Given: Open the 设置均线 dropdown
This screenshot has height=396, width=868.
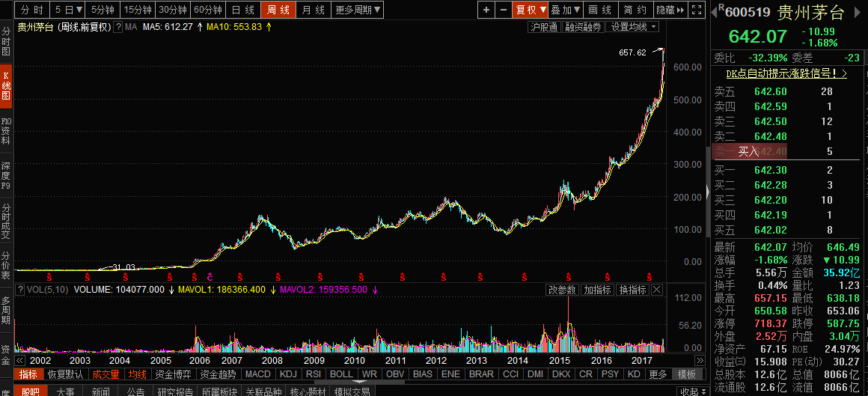Looking at the screenshot, I should coord(633,27).
